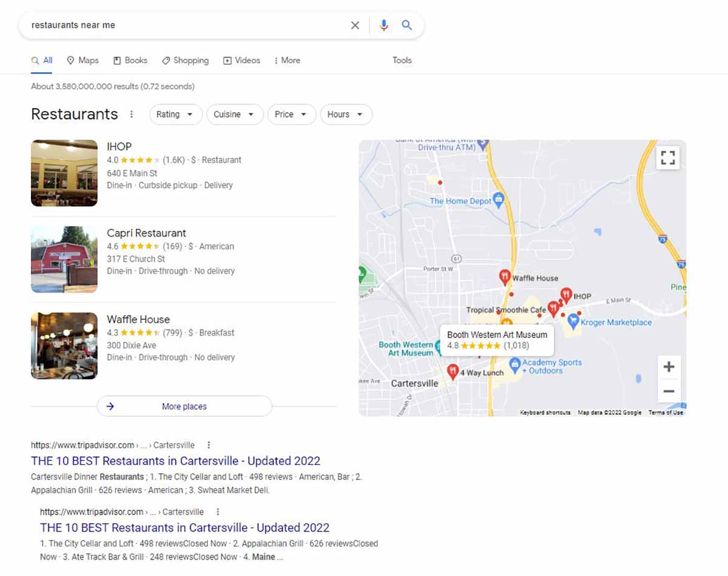728x576 pixels.
Task: Open the Cuisine filter dropdown
Action: tap(235, 114)
